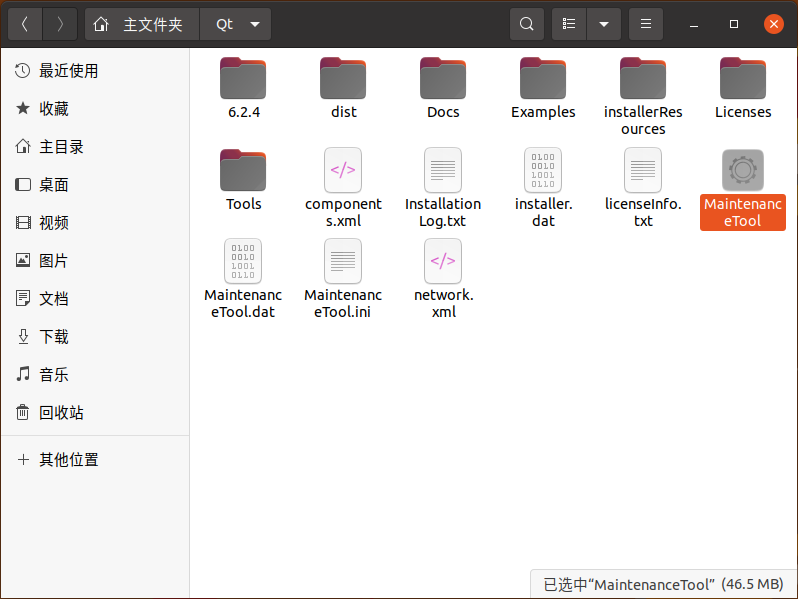Select the Docs folder icon
Image resolution: width=798 pixels, height=599 pixels.
(x=443, y=78)
